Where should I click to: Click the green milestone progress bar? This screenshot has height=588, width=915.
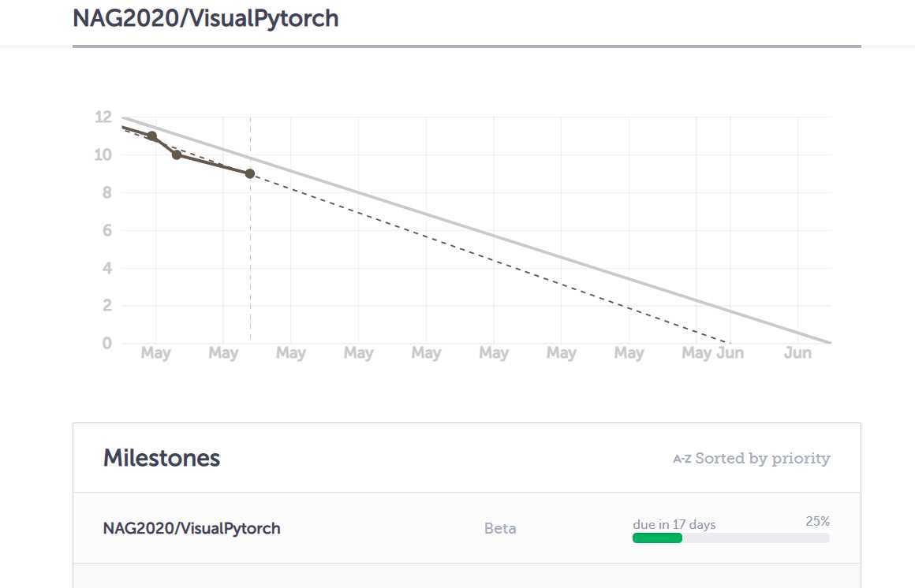pos(657,538)
